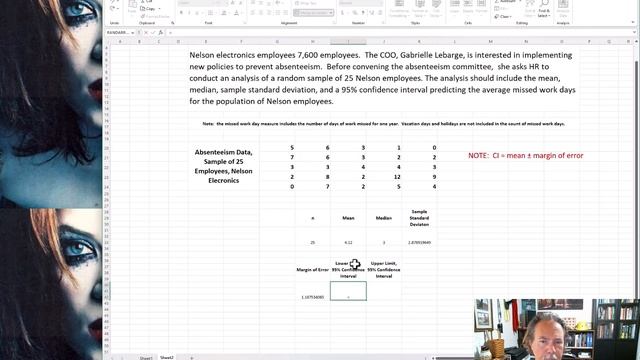Click the Analyze Data button

(563, 8)
